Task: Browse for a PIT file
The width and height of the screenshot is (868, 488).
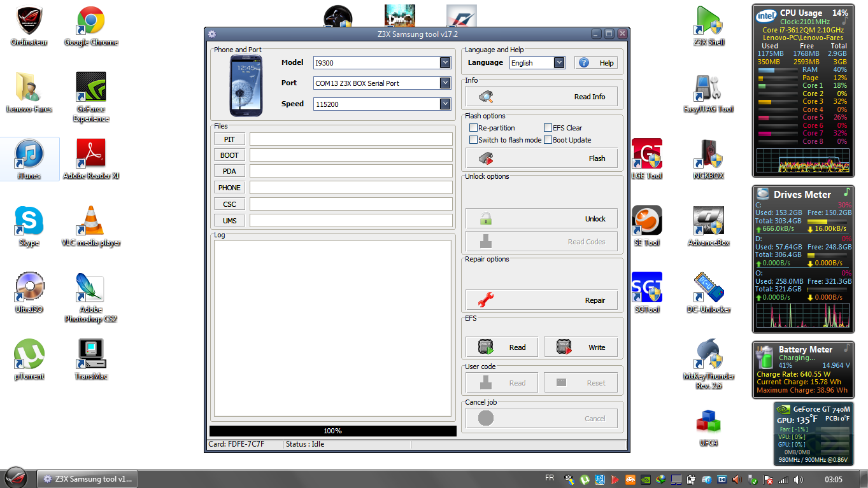Action: coord(229,139)
